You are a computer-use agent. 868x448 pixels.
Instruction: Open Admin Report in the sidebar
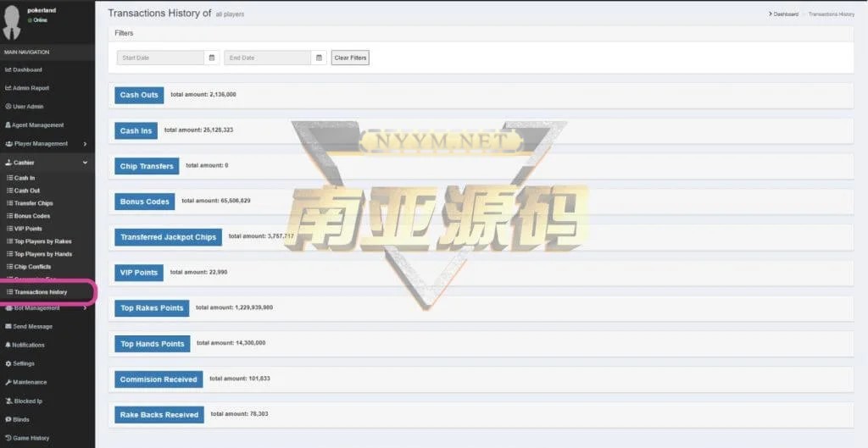tap(31, 88)
